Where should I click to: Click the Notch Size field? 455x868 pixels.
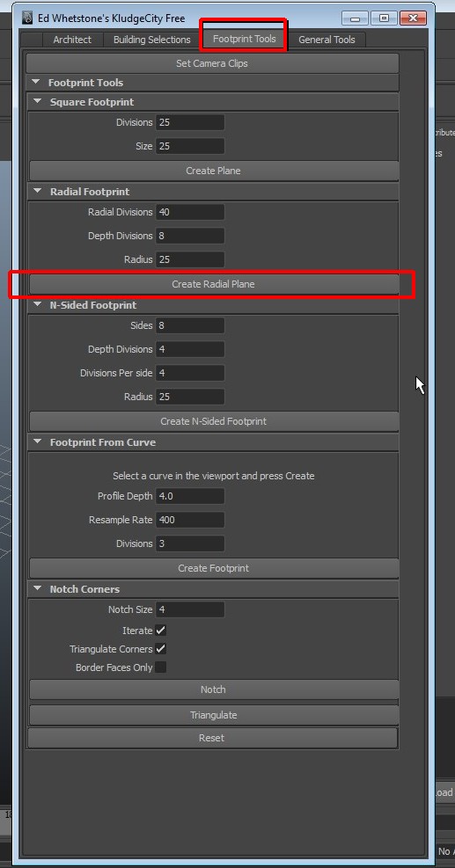tap(190, 609)
